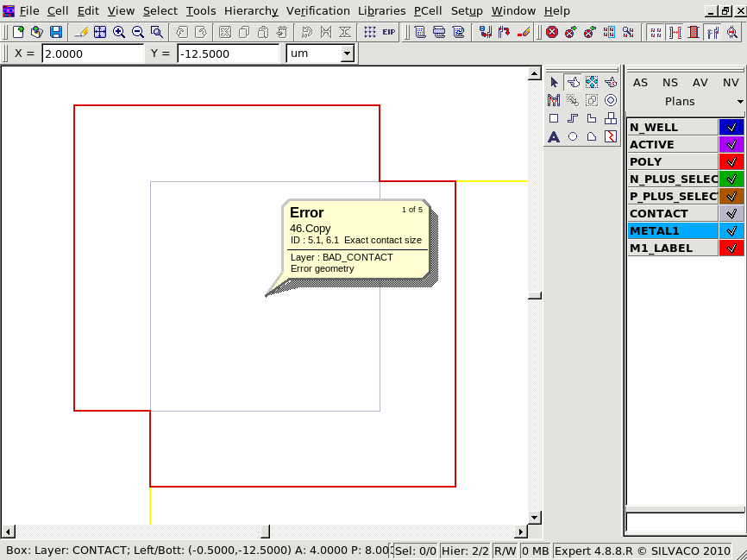Image resolution: width=747 pixels, height=560 pixels.
Task: Click the red X clear errors icon
Action: [x=551, y=32]
